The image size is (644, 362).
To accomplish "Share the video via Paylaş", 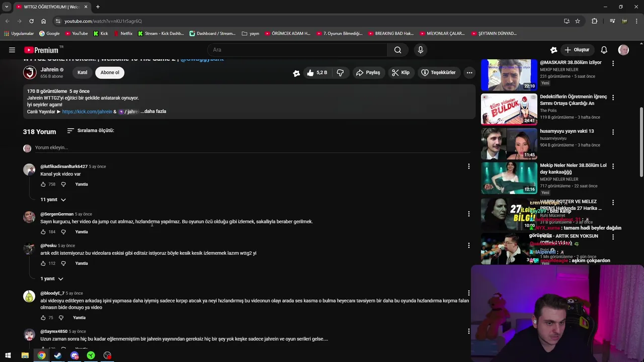I will coord(368,72).
